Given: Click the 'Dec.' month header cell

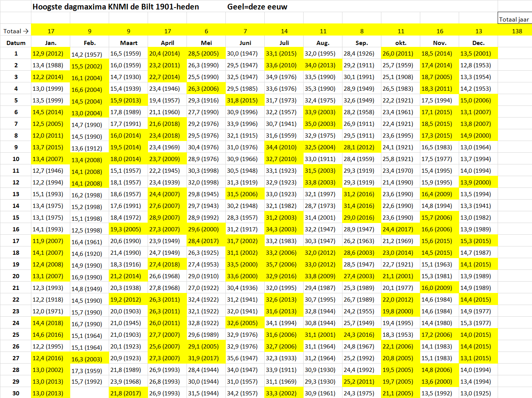Looking at the screenshot, I should click(x=478, y=43).
